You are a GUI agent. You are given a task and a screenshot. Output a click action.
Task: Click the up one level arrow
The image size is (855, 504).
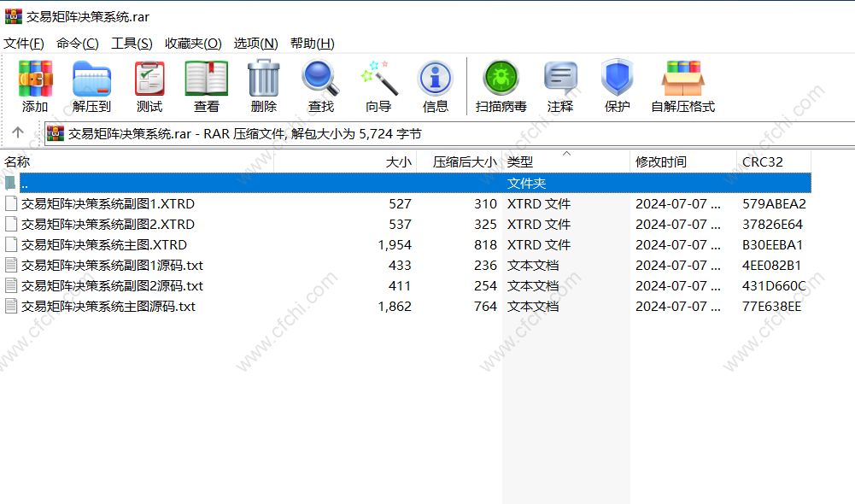click(x=17, y=132)
